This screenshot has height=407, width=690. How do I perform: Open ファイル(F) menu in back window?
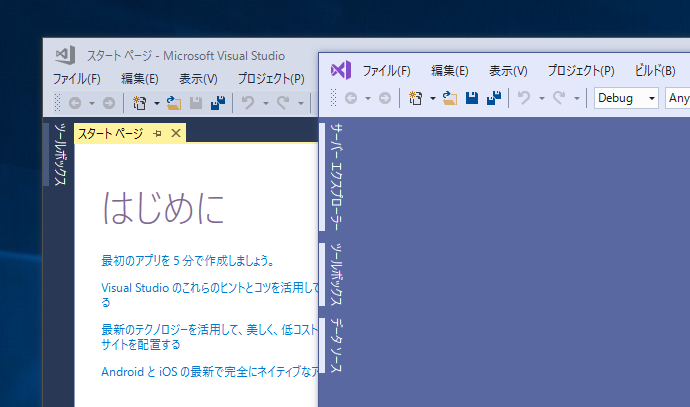tap(77, 79)
